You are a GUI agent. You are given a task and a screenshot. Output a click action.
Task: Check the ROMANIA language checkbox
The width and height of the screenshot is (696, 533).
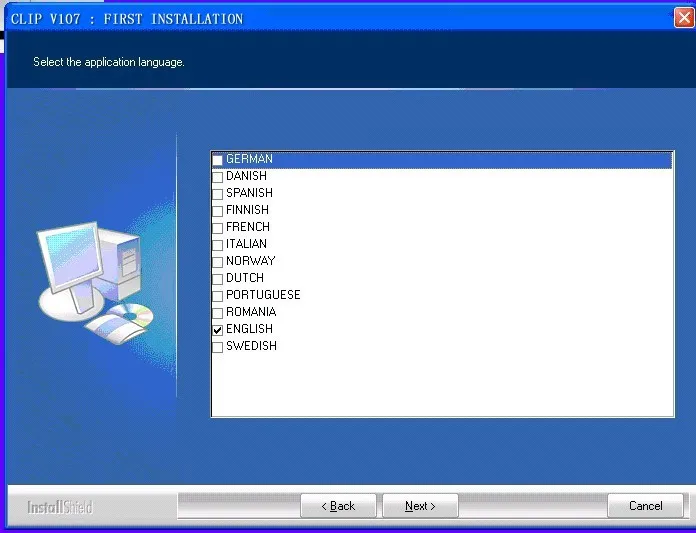(218, 313)
